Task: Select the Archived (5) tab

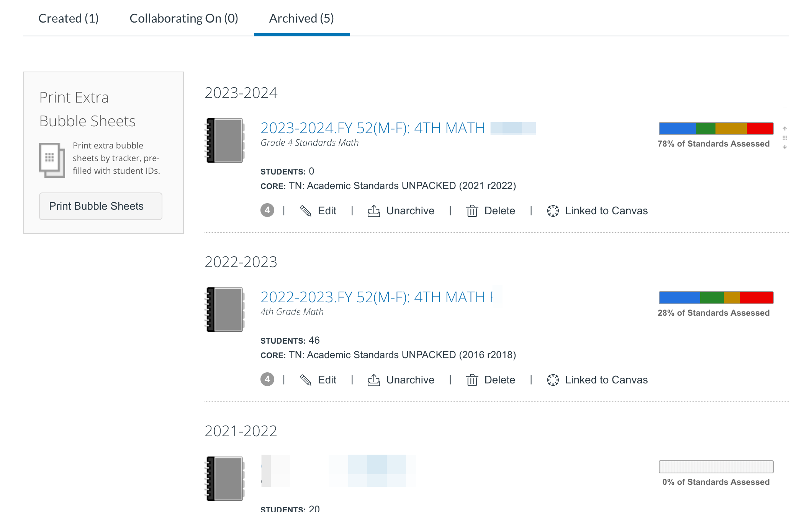Action: (x=301, y=18)
